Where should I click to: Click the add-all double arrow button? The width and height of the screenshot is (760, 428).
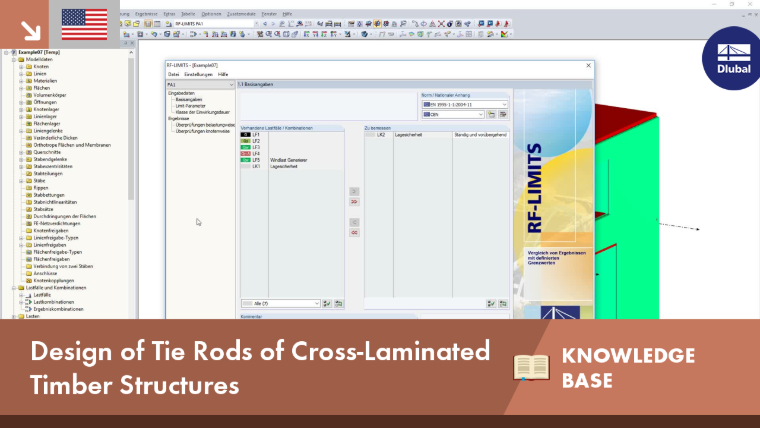354,202
